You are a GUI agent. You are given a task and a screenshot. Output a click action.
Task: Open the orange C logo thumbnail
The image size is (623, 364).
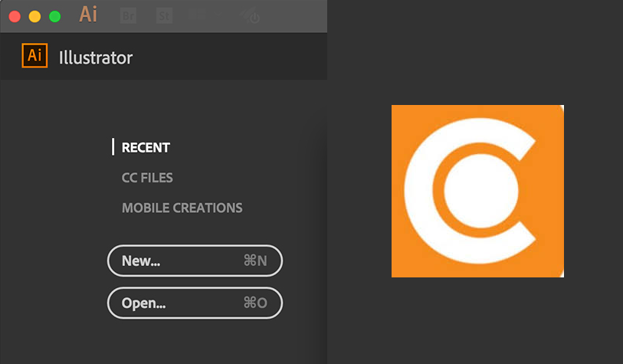point(477,191)
